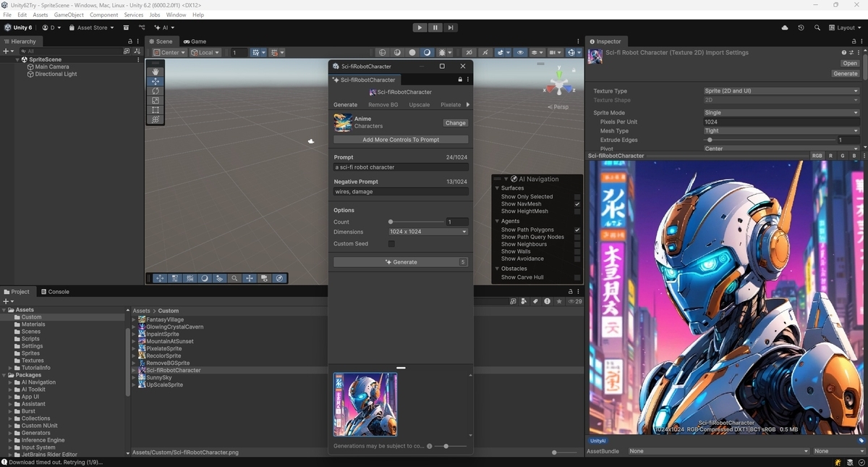Open the GameObject menu
868x467 pixels.
point(69,14)
